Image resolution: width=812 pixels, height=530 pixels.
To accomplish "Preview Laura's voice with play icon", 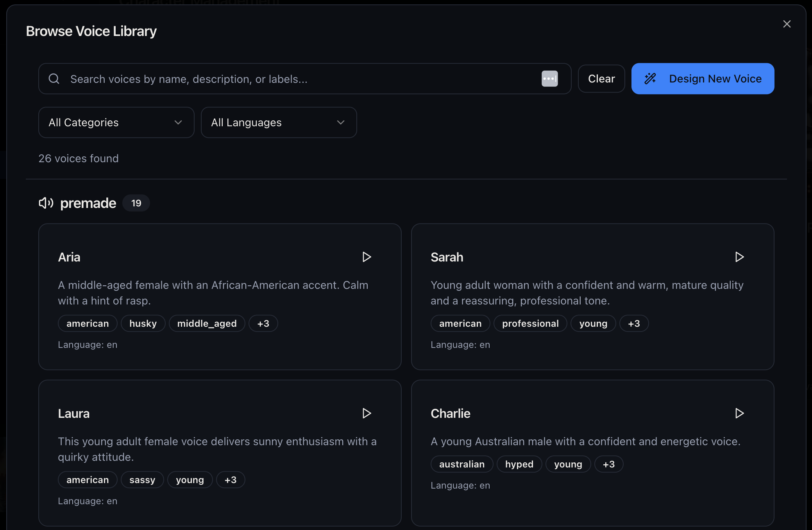I will pos(366,413).
